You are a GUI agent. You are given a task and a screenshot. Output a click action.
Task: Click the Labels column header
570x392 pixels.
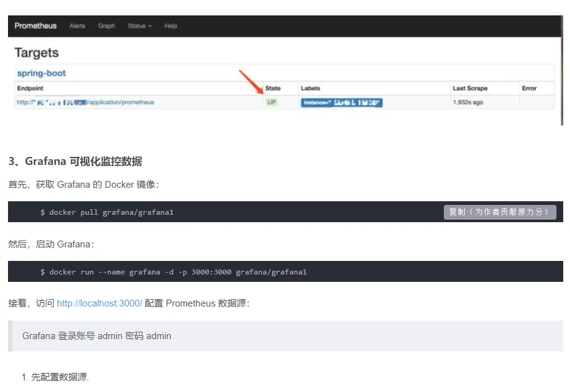[310, 88]
